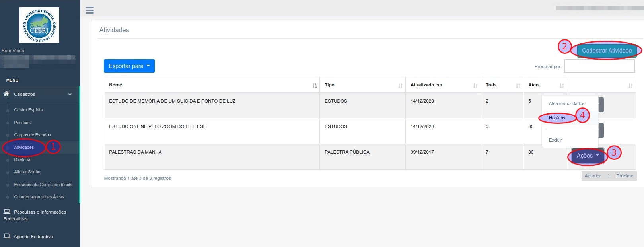Image resolution: width=644 pixels, height=247 pixels.
Task: Click the Atualizado em header text
Action: [x=426, y=85]
